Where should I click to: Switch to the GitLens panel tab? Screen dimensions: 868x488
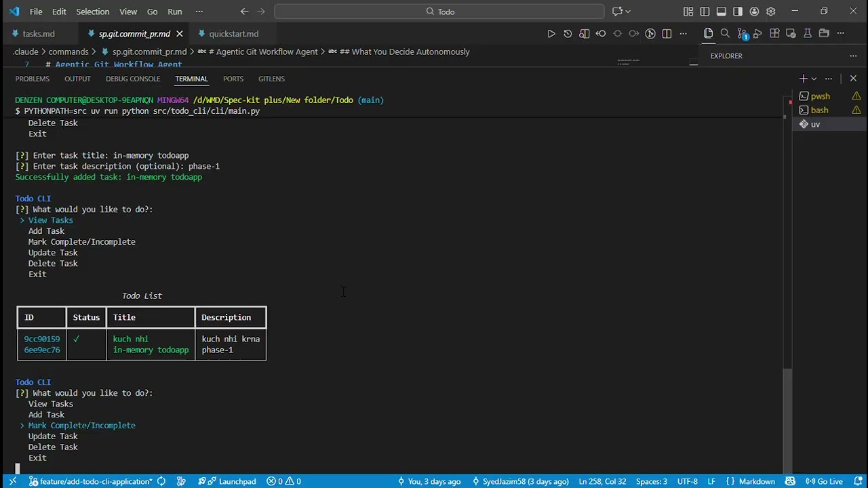(271, 79)
